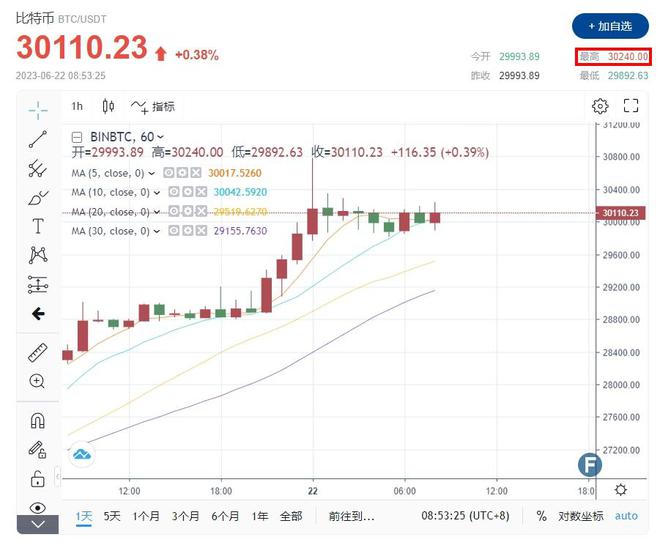The width and height of the screenshot is (660, 548).
Task: Activate the zoom in tool
Action: pos(38,381)
